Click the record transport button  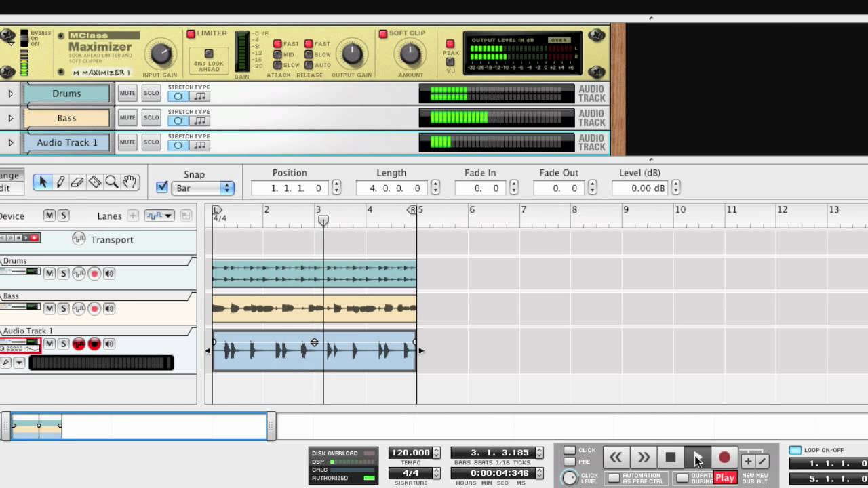724,458
